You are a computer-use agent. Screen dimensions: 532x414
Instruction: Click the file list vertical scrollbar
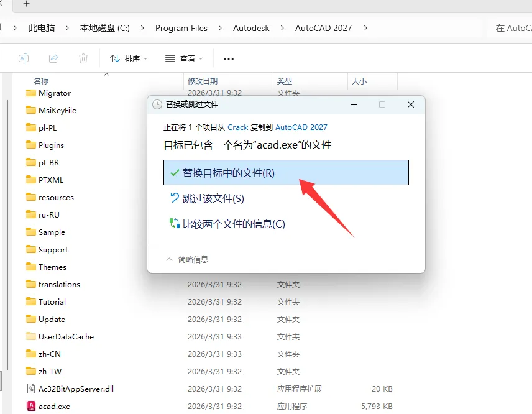point(7,235)
